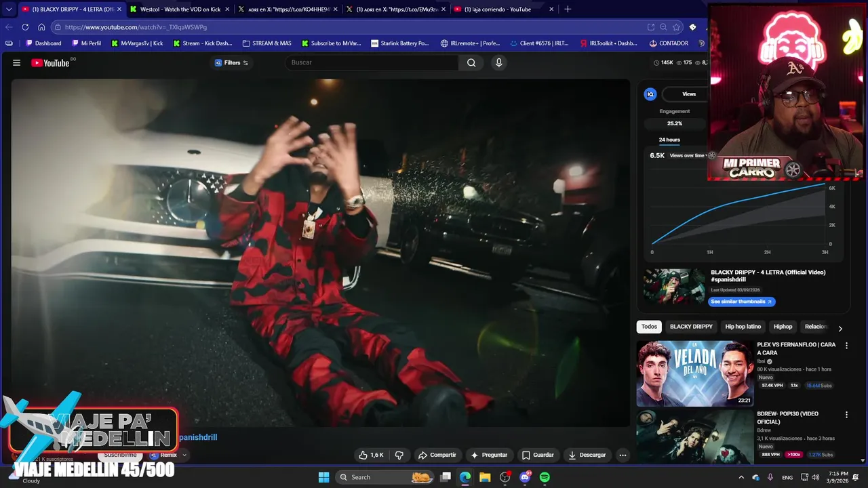868x488 pixels.
Task: Go back in browser history
Action: 9,27
